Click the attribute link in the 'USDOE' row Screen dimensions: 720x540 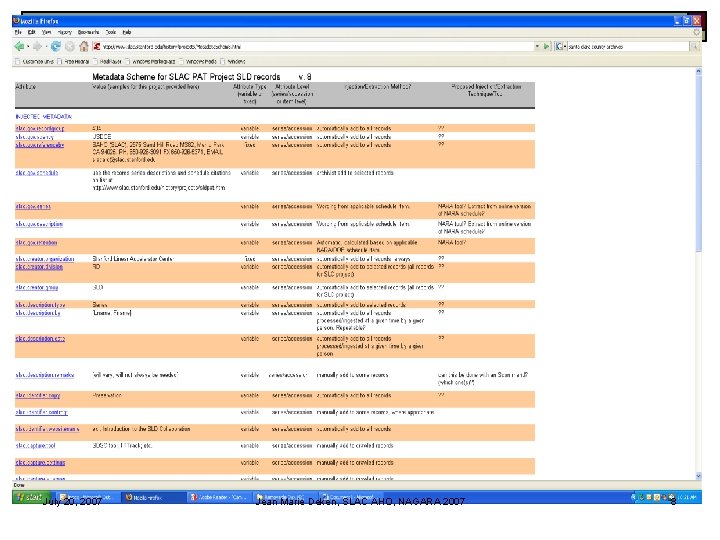34,137
